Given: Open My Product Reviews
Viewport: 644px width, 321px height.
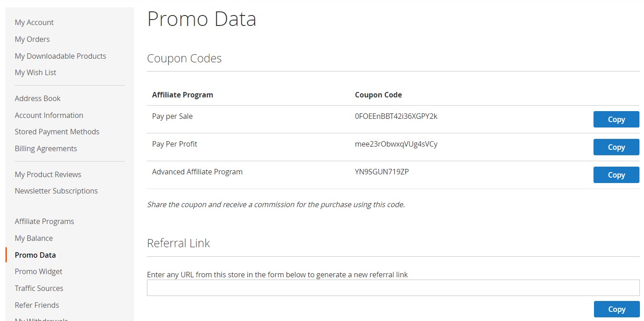Looking at the screenshot, I should (x=48, y=174).
